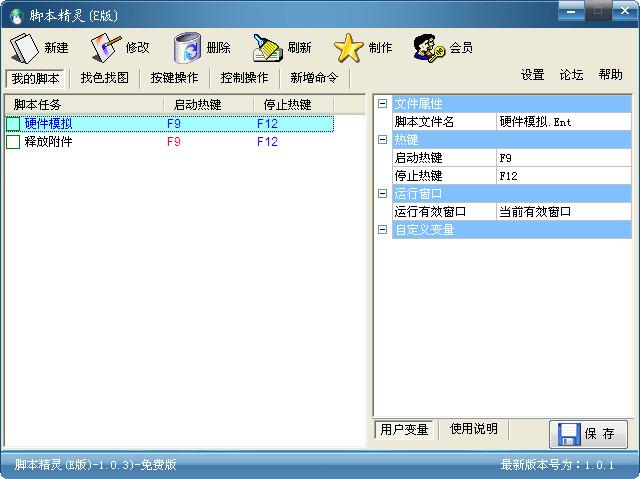The height and width of the screenshot is (479, 640).
Task: Edit the 脚本文件名 value 硬件模拟.Ent
Action: [564, 122]
